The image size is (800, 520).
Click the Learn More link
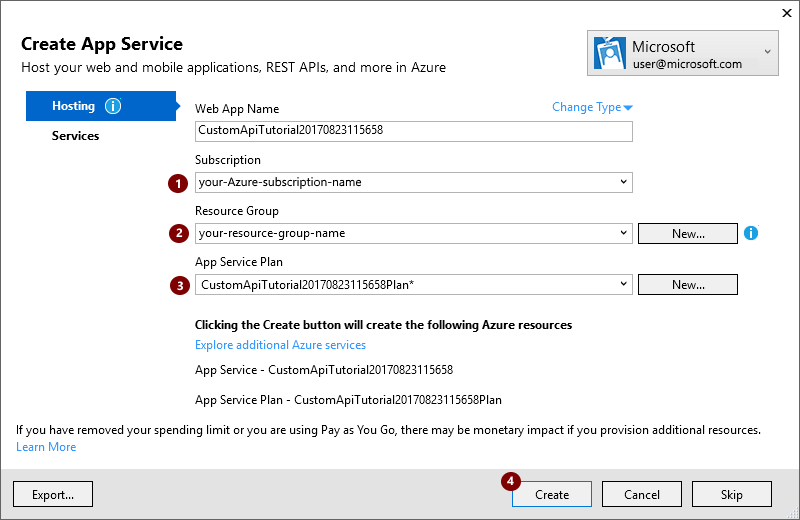click(x=46, y=447)
